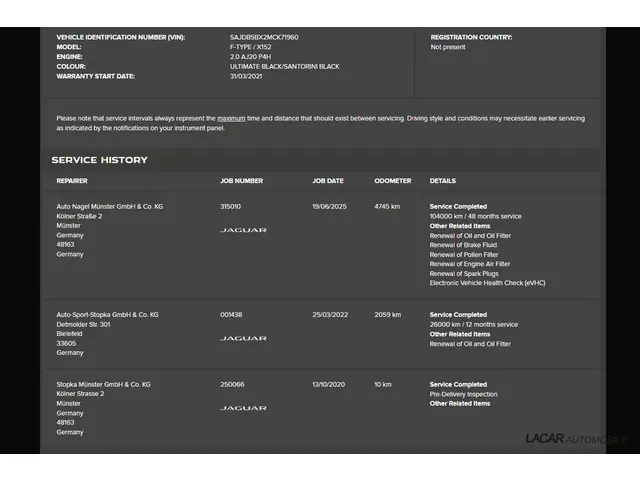The height and width of the screenshot is (480, 640).
Task: Click repairer Stopka Münster GmbH & Co. KG
Action: pyautogui.click(x=103, y=384)
